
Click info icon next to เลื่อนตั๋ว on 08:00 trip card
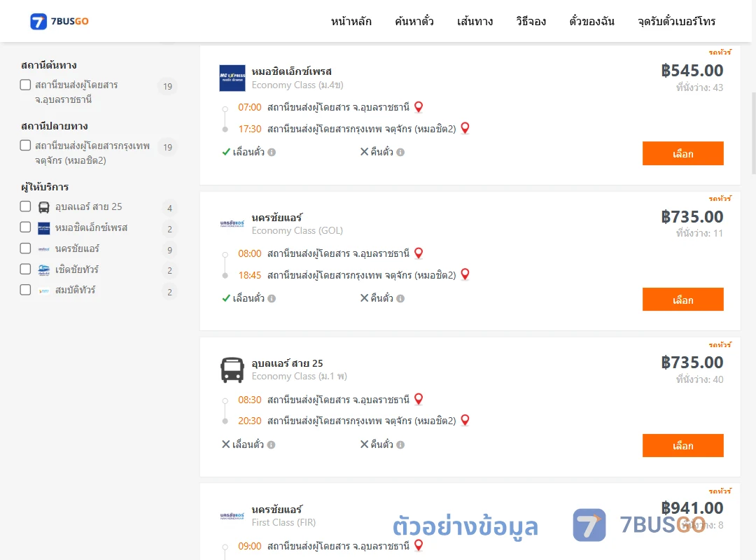(272, 299)
